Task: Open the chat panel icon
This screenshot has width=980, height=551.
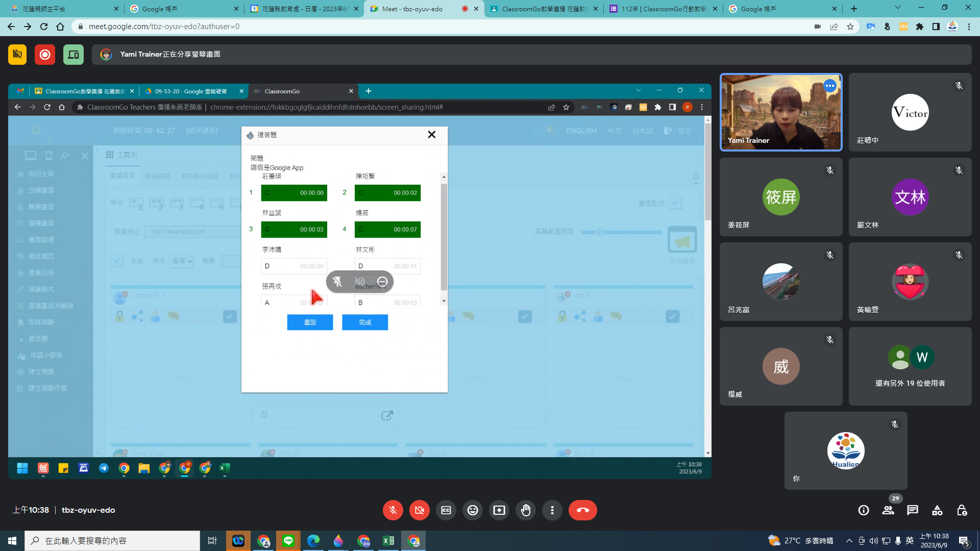Action: [x=913, y=510]
